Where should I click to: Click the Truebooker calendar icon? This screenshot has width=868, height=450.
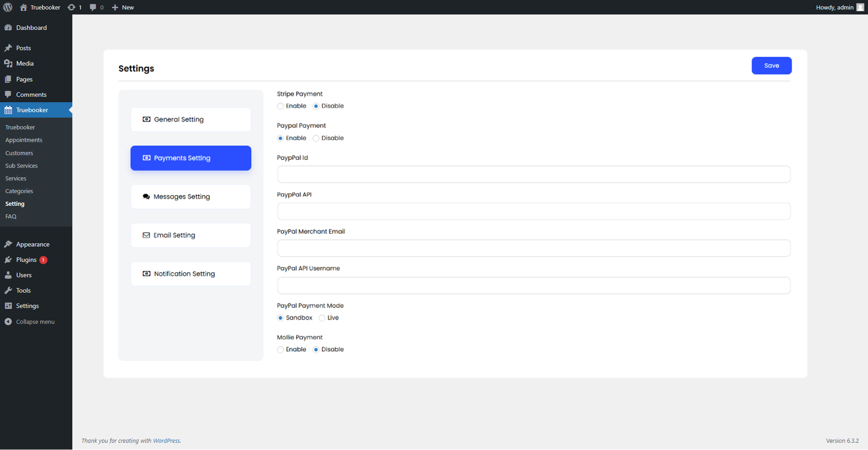coord(8,110)
